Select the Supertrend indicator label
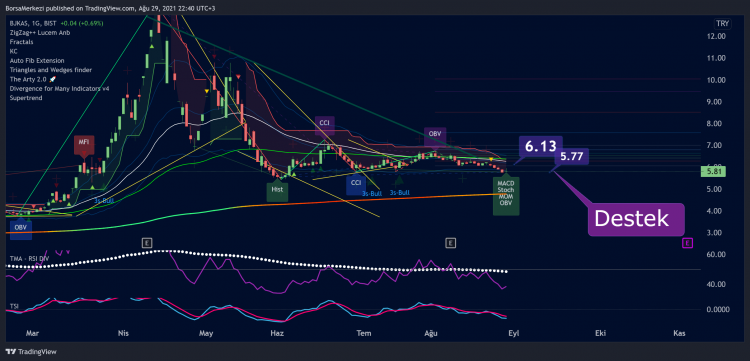Screen dimensions: 750x361 tap(25, 98)
